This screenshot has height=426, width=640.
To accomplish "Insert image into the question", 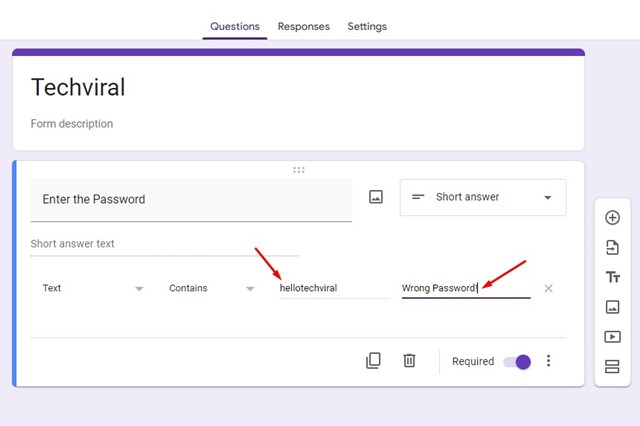I will pyautogui.click(x=376, y=197).
